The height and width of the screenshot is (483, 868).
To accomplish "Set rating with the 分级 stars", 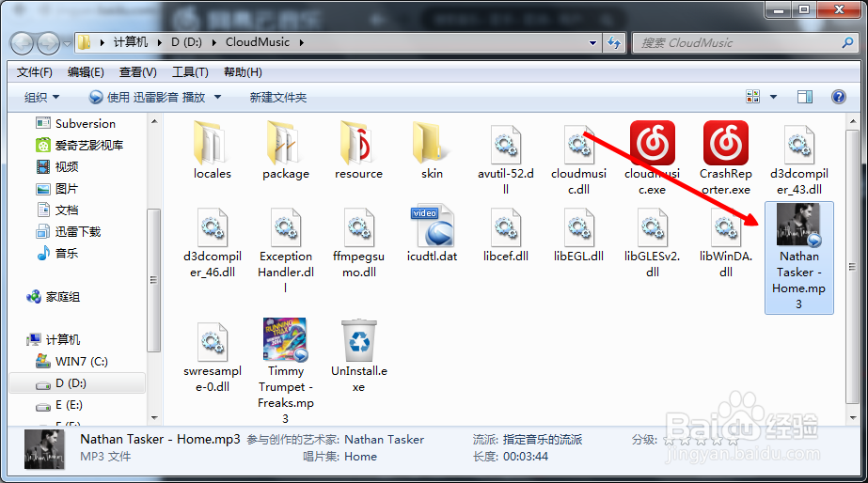I will pos(701,441).
